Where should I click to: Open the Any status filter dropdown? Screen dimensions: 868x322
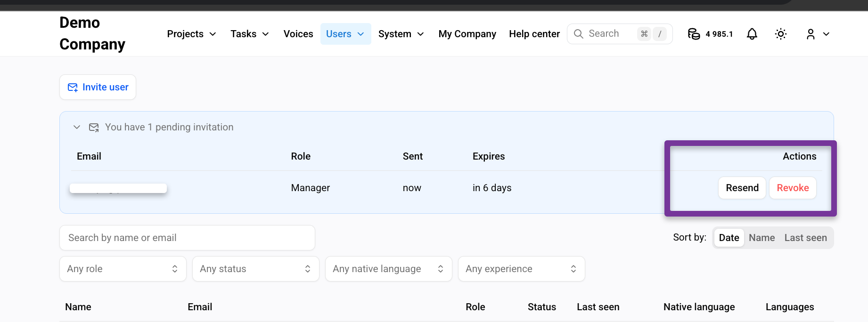(256, 269)
